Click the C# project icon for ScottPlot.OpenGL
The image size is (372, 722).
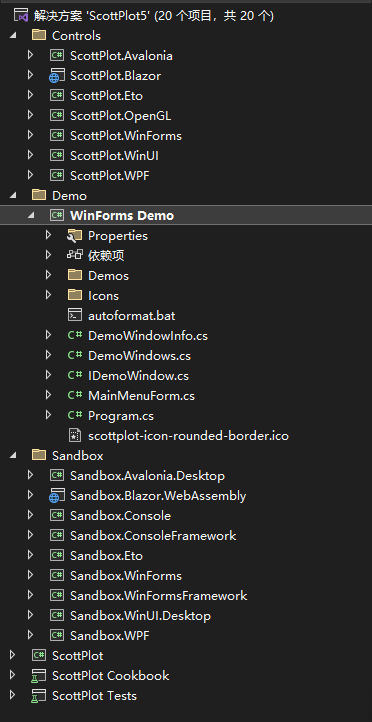(x=57, y=116)
